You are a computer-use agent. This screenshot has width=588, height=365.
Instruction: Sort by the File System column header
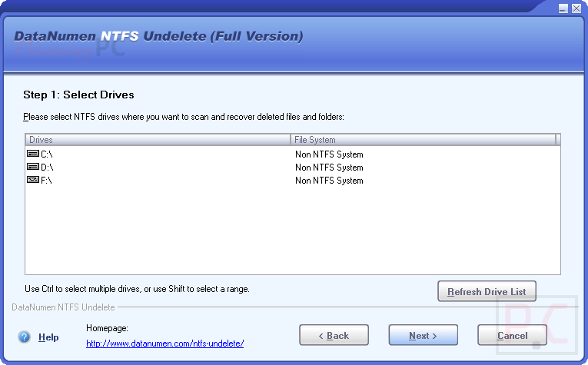(423, 139)
